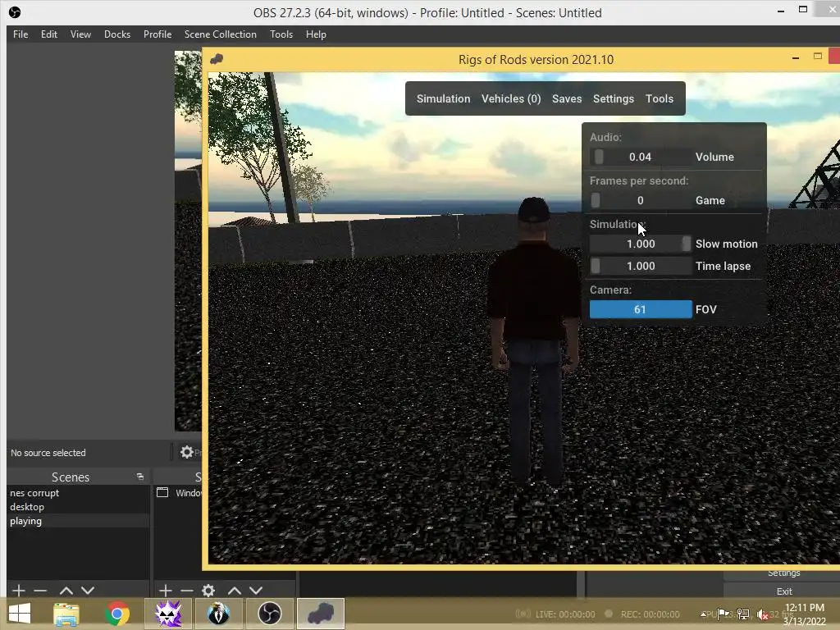Image resolution: width=840 pixels, height=630 pixels.
Task: Minimize the Rigs of Rods window
Action: tap(796, 57)
